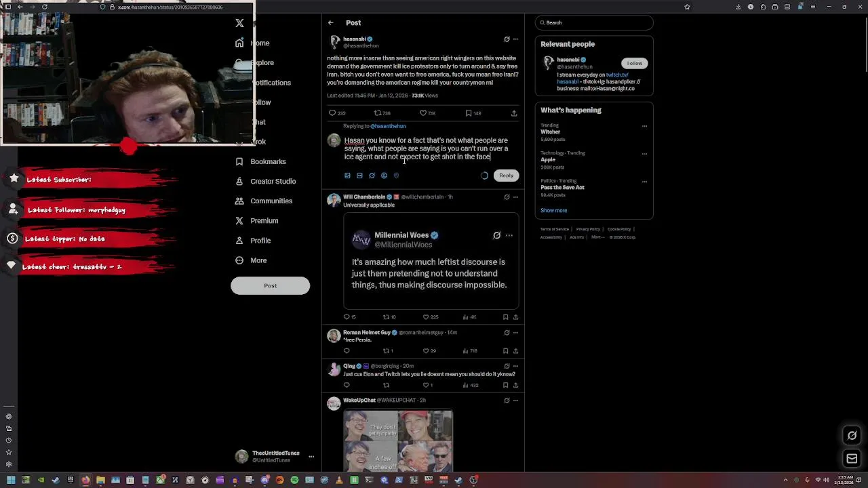Open Roman Helmet Guy's profile name
This screenshot has width=868, height=488.
click(x=367, y=333)
